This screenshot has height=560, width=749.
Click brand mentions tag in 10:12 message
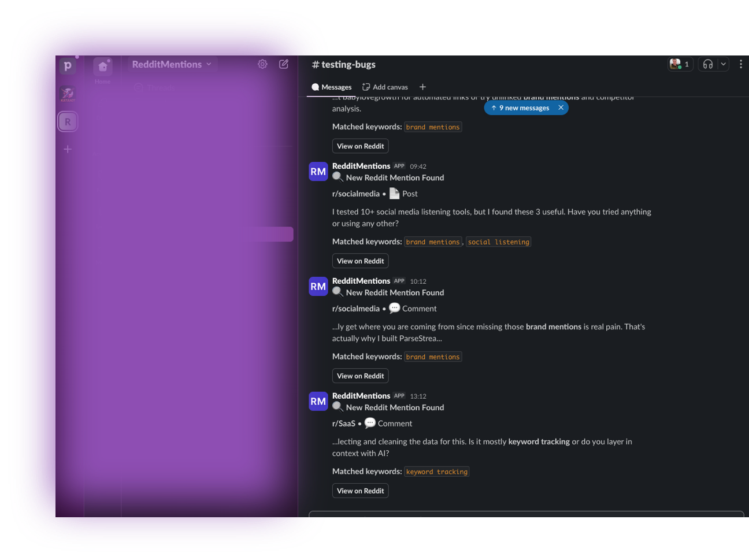[x=433, y=357]
